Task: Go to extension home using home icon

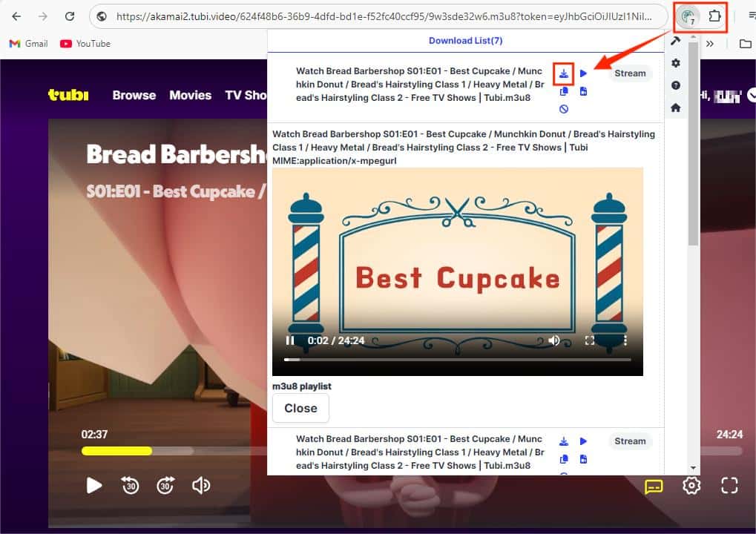Action: point(675,107)
